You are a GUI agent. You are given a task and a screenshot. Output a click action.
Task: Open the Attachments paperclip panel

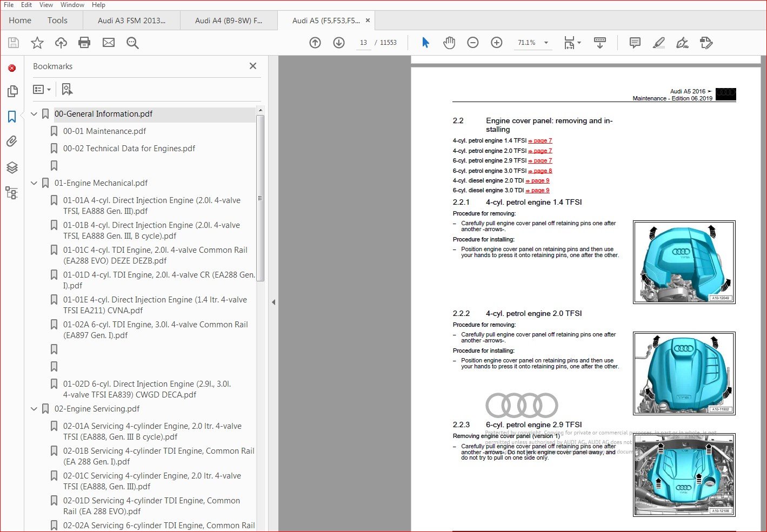(12, 142)
